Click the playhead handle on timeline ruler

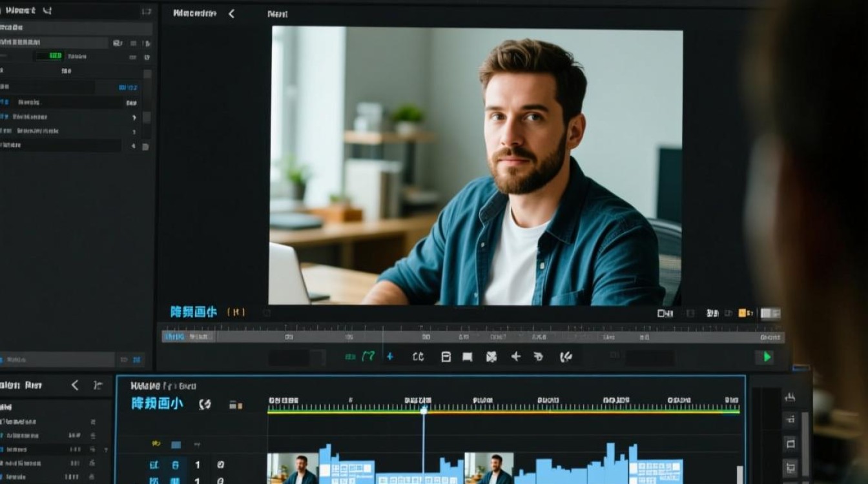424,410
